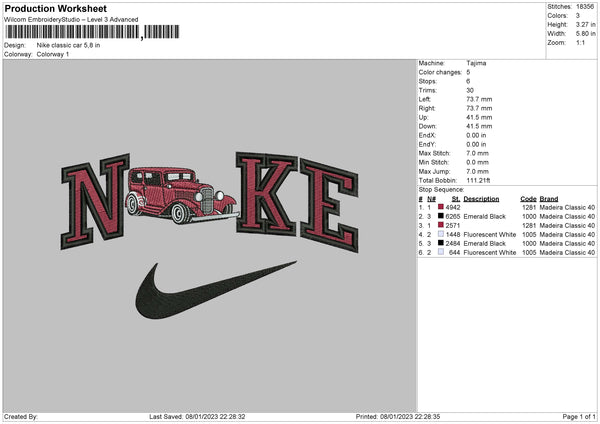Screen dimensions: 600x424
Task: Click the embroidered letter K
Action: pyautogui.click(x=266, y=194)
